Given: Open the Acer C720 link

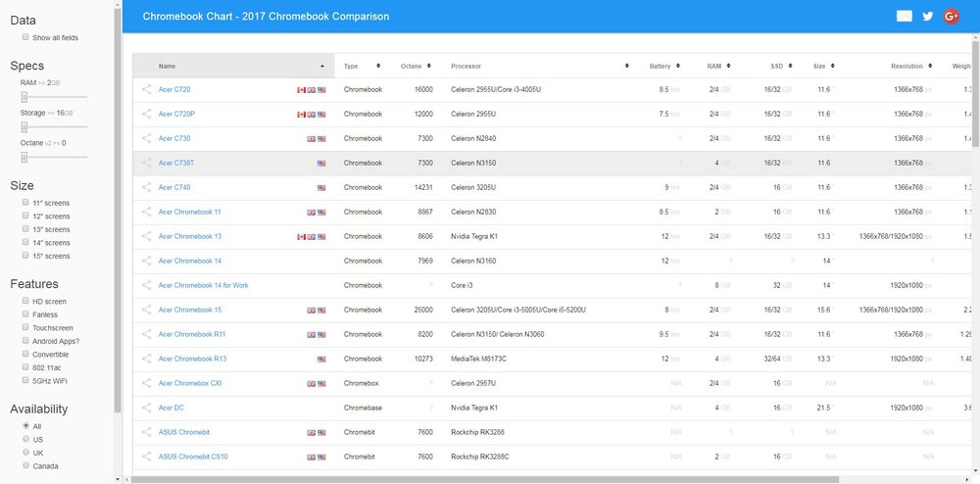Looking at the screenshot, I should pyautogui.click(x=174, y=89).
